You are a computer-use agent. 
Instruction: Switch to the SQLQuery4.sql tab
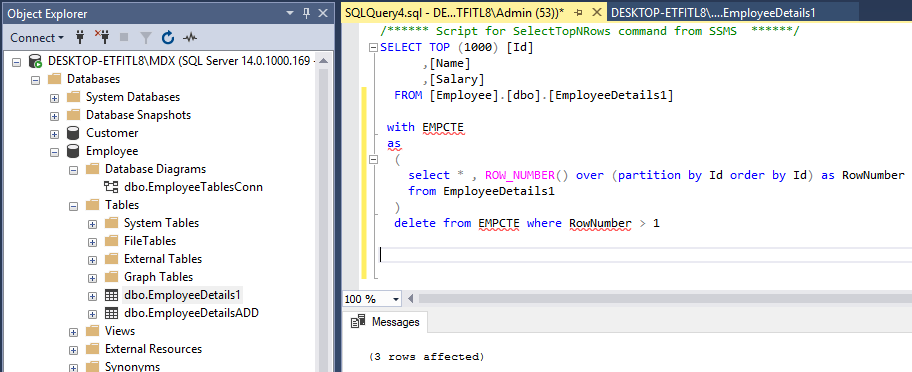coord(454,12)
